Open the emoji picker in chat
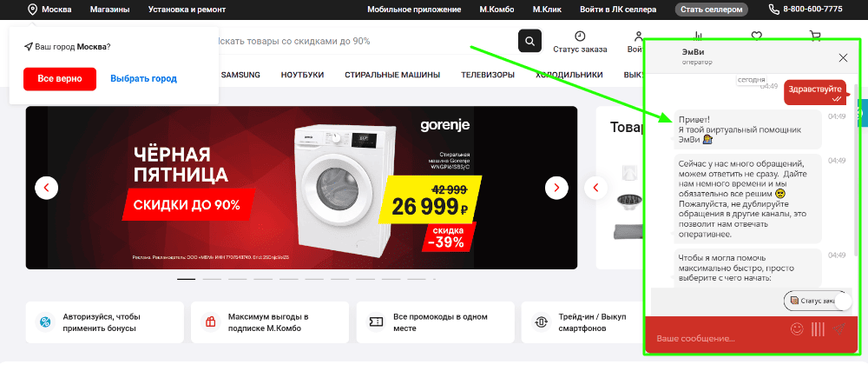 tap(797, 329)
